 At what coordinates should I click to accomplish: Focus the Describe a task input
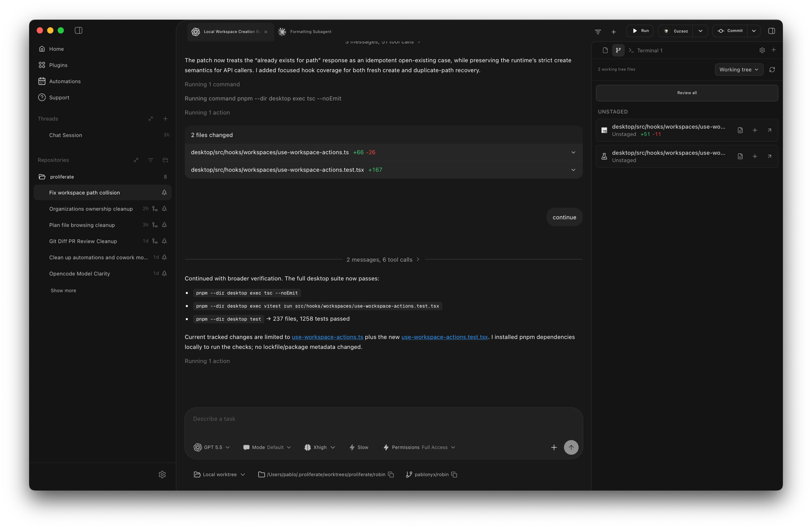click(384, 419)
